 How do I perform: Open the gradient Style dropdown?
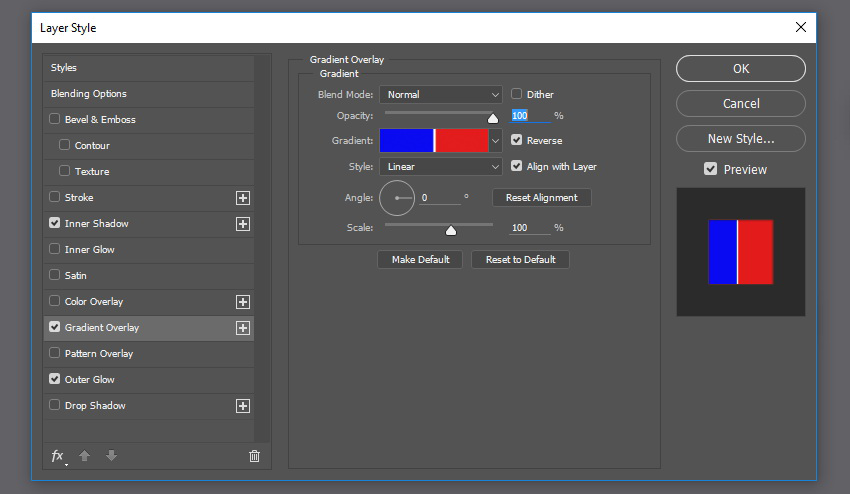(441, 166)
